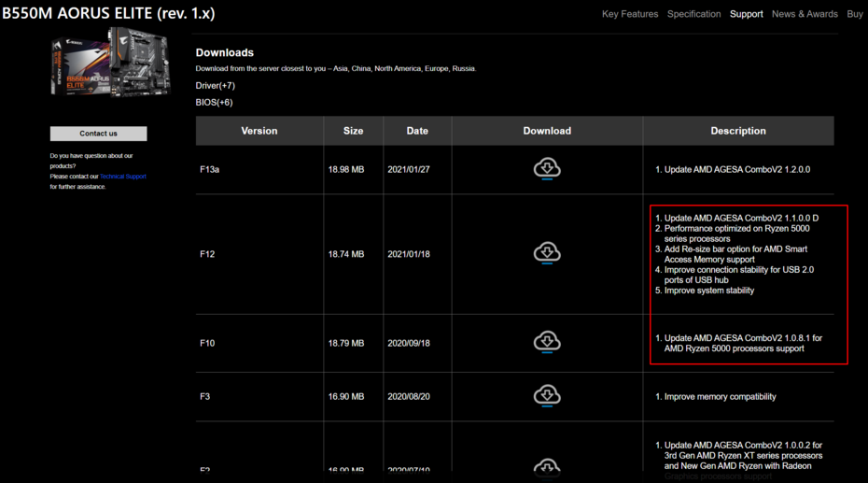Click the 18.74 MB size value
This screenshot has width=868, height=483.
(346, 254)
